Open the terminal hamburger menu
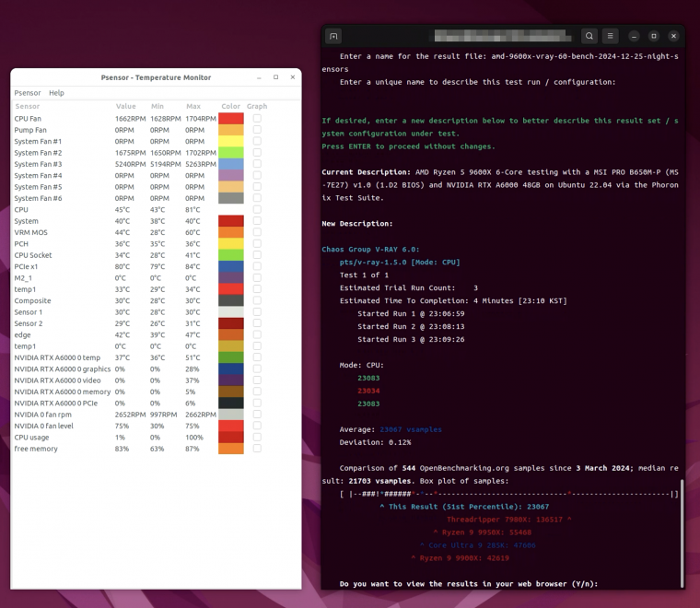 [x=611, y=36]
